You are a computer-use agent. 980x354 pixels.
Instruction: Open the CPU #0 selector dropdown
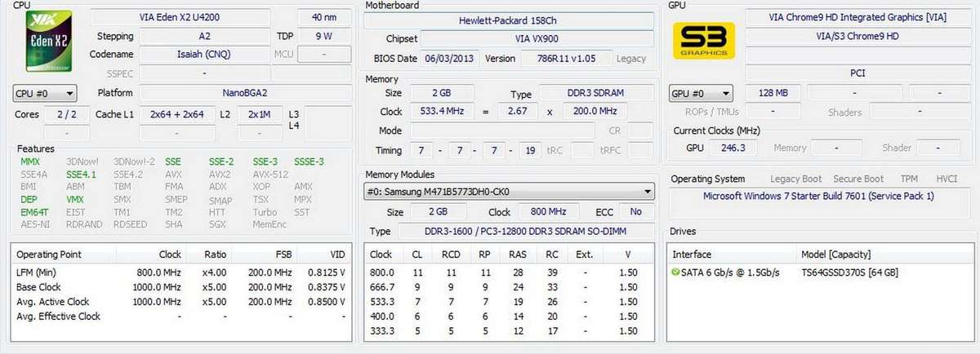(x=45, y=93)
